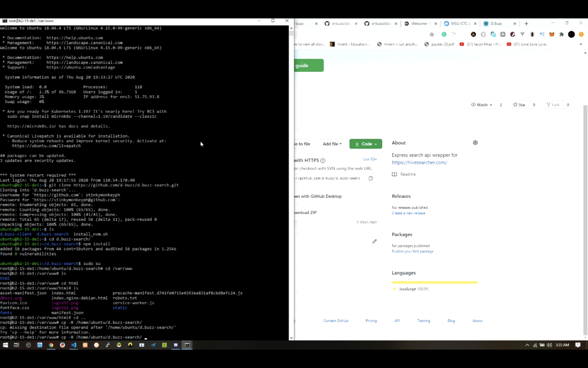The image size is (588, 368).
Task: Click the orange Chrome update alert icon
Action: [581, 35]
